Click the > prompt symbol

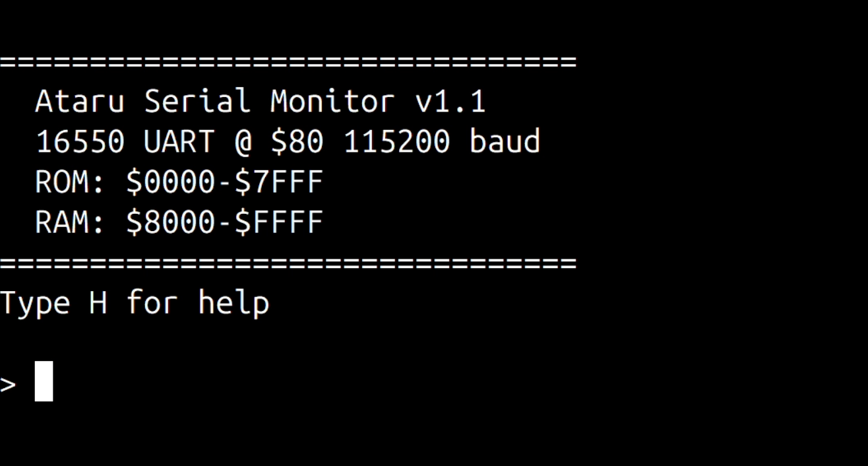(8, 383)
